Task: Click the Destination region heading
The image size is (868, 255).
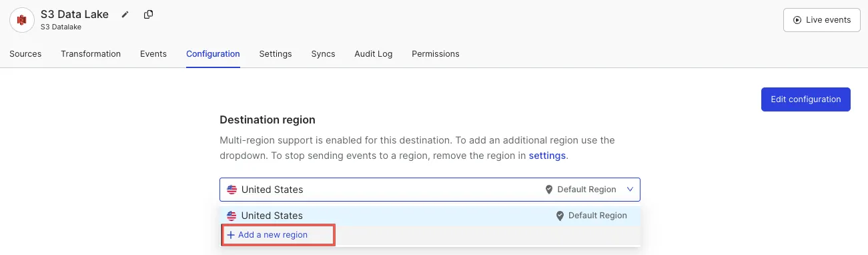Action: 268,119
